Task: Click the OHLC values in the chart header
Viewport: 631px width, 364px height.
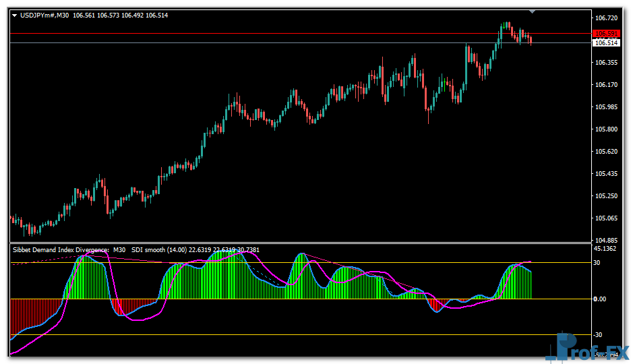Action: point(121,15)
